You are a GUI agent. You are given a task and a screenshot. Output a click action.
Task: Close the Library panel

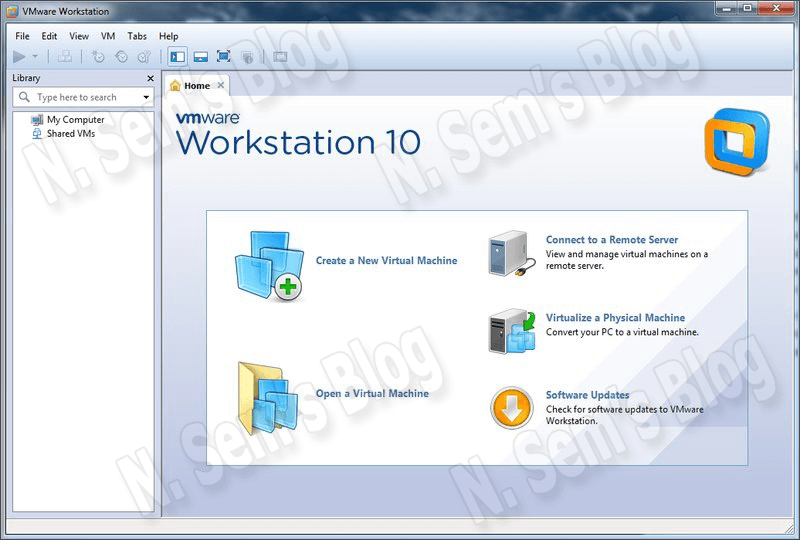pyautogui.click(x=150, y=78)
